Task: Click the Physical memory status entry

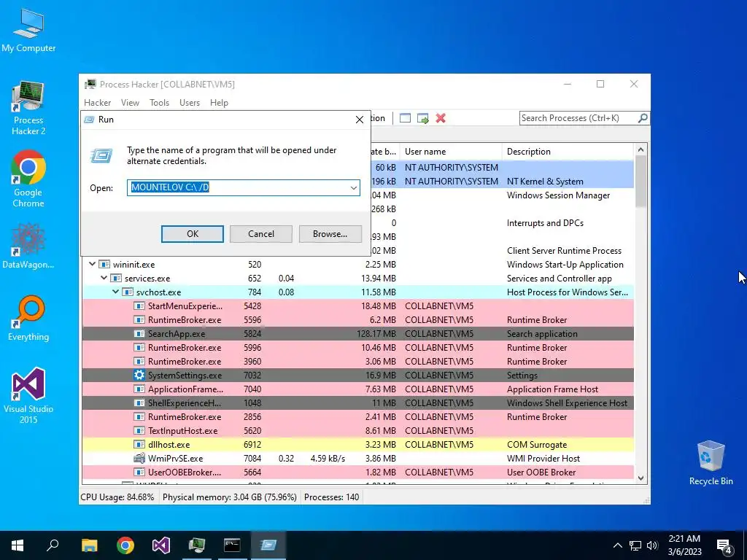Action: [230, 497]
